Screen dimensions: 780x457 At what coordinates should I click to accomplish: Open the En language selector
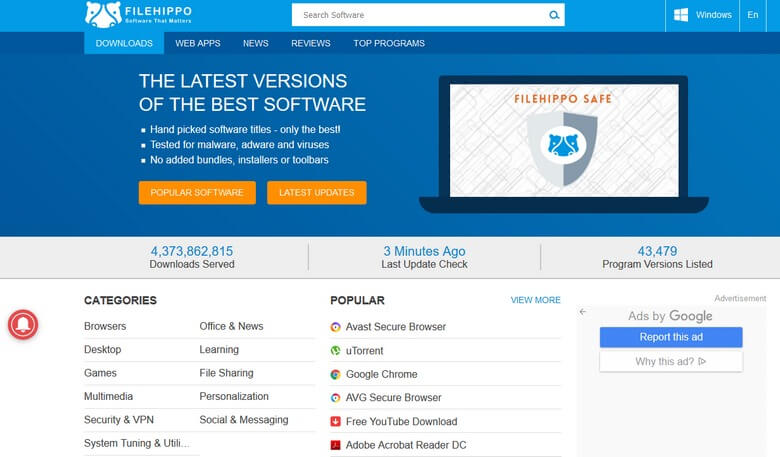point(753,15)
